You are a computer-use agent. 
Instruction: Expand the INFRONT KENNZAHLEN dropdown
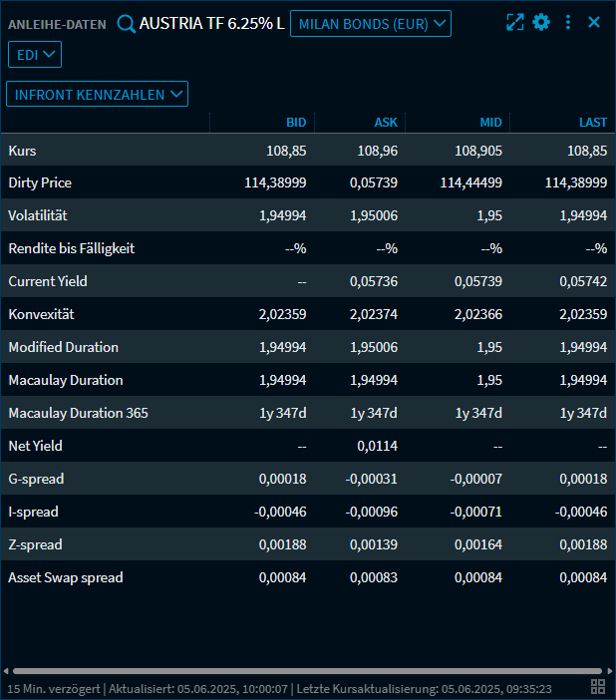(x=97, y=94)
